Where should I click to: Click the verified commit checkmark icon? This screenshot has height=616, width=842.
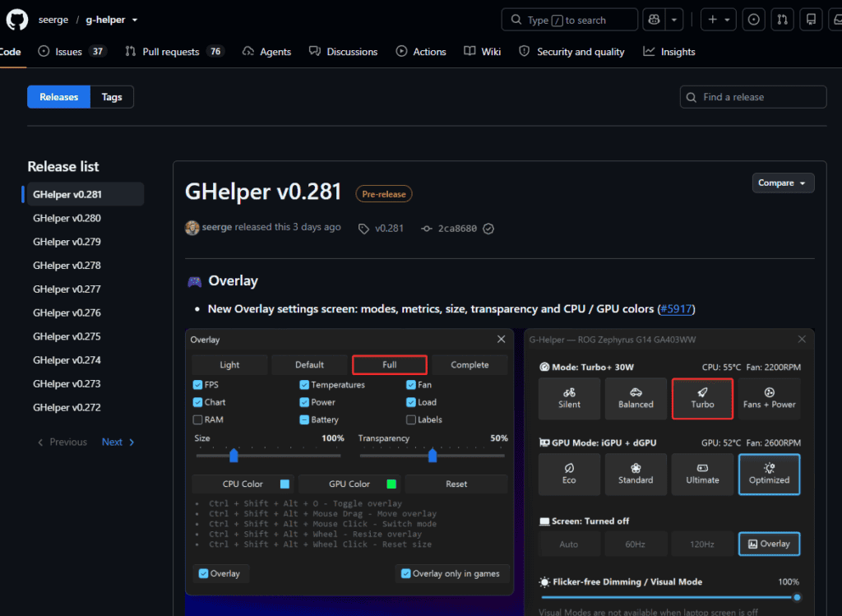click(488, 229)
